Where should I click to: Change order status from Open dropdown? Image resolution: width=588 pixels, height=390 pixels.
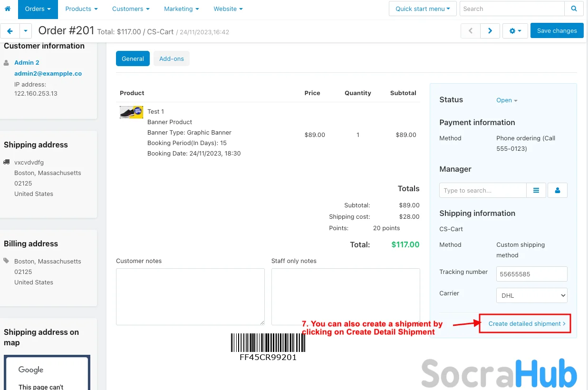pyautogui.click(x=507, y=100)
